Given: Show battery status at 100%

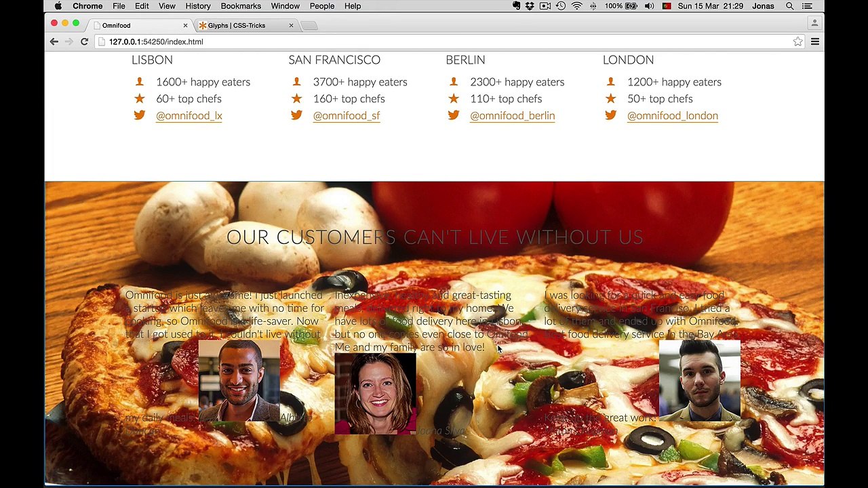Looking at the screenshot, I should (x=620, y=6).
